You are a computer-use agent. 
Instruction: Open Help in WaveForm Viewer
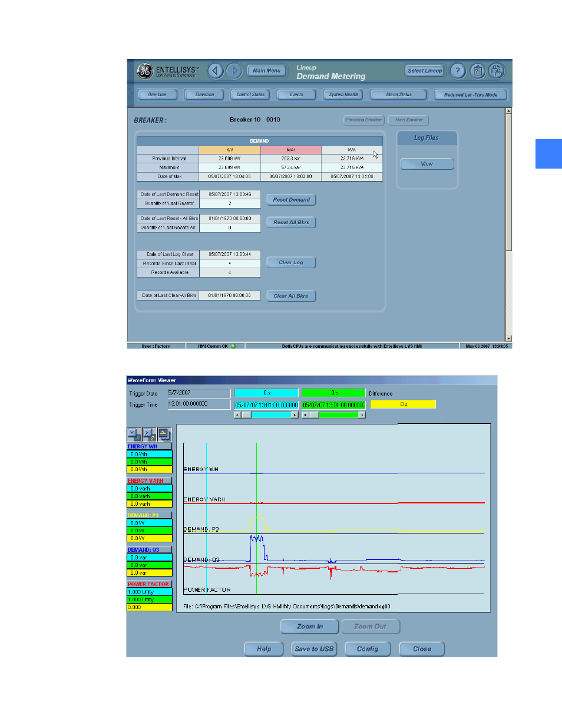pos(264,649)
